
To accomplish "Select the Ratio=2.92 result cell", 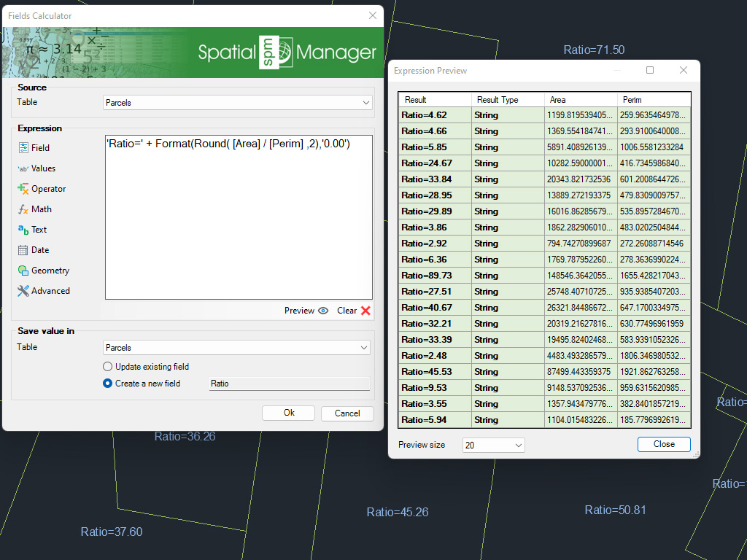I will click(x=435, y=244).
